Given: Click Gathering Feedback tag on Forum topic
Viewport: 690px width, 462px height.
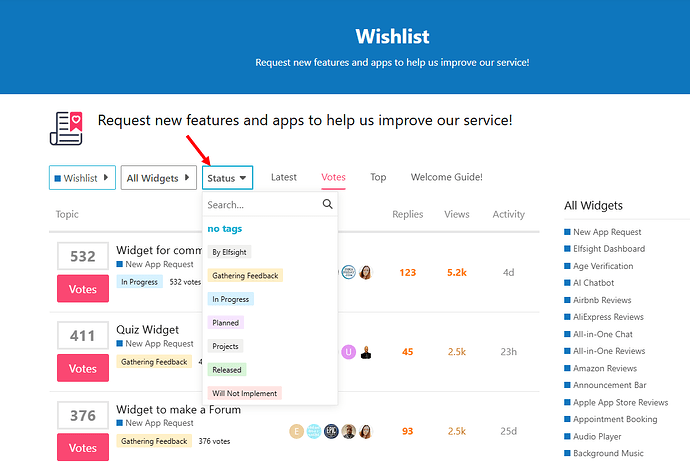Looking at the screenshot, I should pyautogui.click(x=154, y=441).
